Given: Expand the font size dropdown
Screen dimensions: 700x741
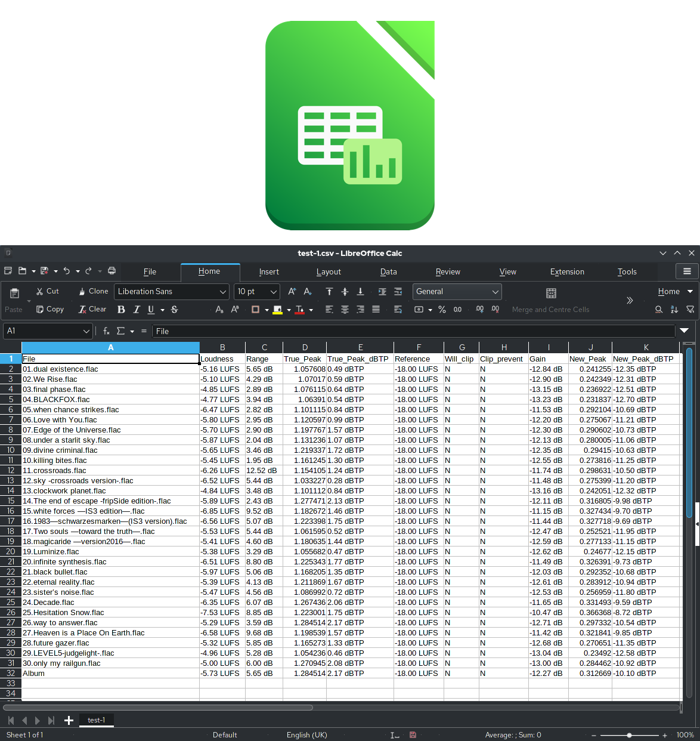Looking at the screenshot, I should (x=274, y=292).
